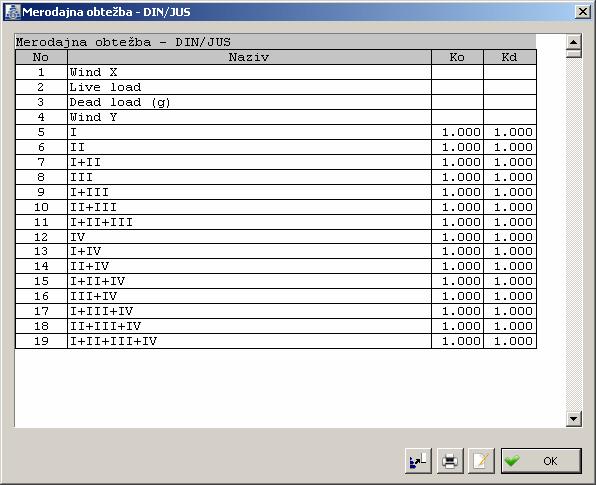The height and width of the screenshot is (485, 596).
Task: Select the Dead load (g) row
Action: (x=276, y=102)
